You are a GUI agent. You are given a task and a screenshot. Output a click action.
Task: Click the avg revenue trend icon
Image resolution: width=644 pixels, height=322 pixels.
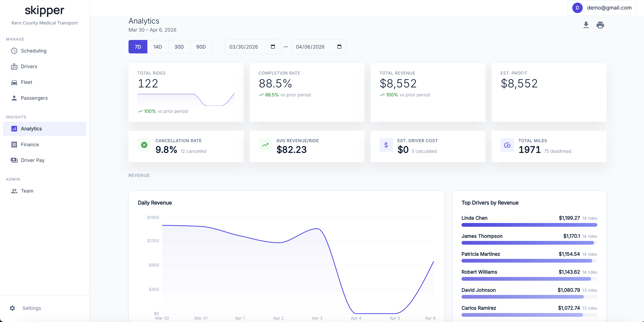pos(265,145)
